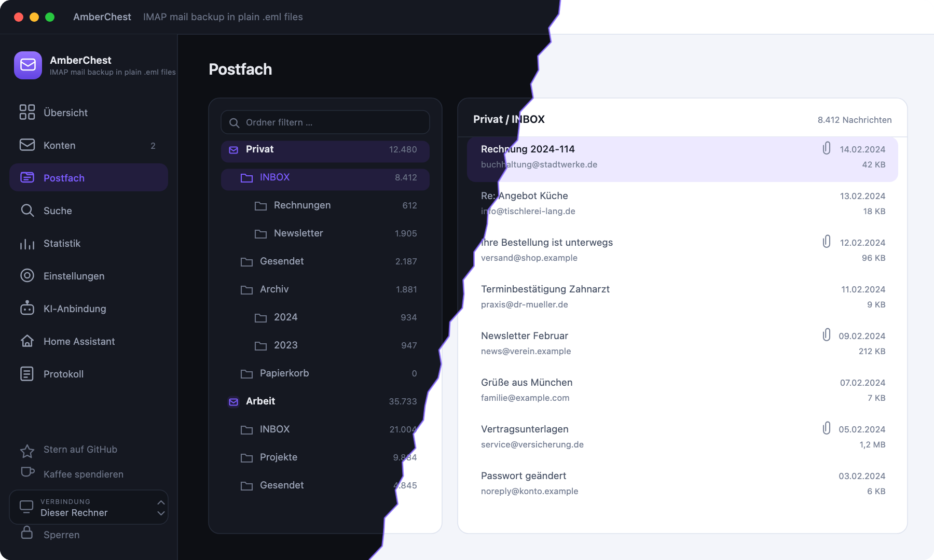This screenshot has width=934, height=560.
Task: Expand the Archiv folder
Action: [x=325, y=289]
